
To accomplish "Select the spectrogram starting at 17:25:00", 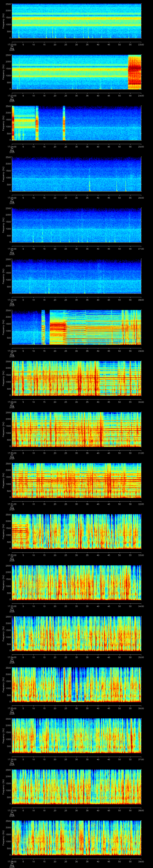I will (76, 174).
